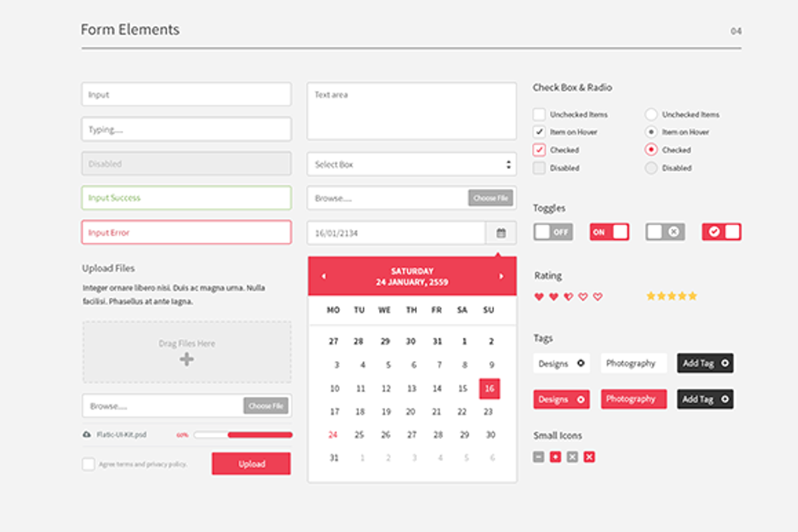The image size is (798, 532).
Task: Click the SATURDAY 24 JANUARY, 2559 header
Action: tap(412, 277)
